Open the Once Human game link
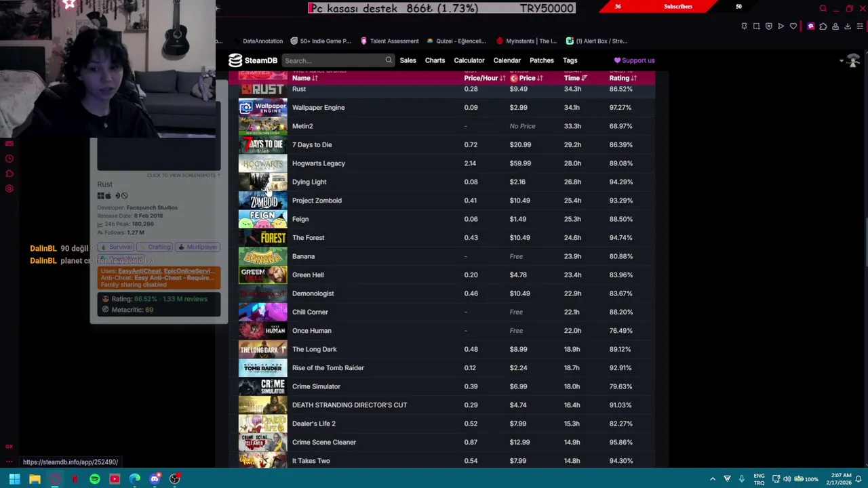Screen dimensions: 868x488 click(311, 331)
